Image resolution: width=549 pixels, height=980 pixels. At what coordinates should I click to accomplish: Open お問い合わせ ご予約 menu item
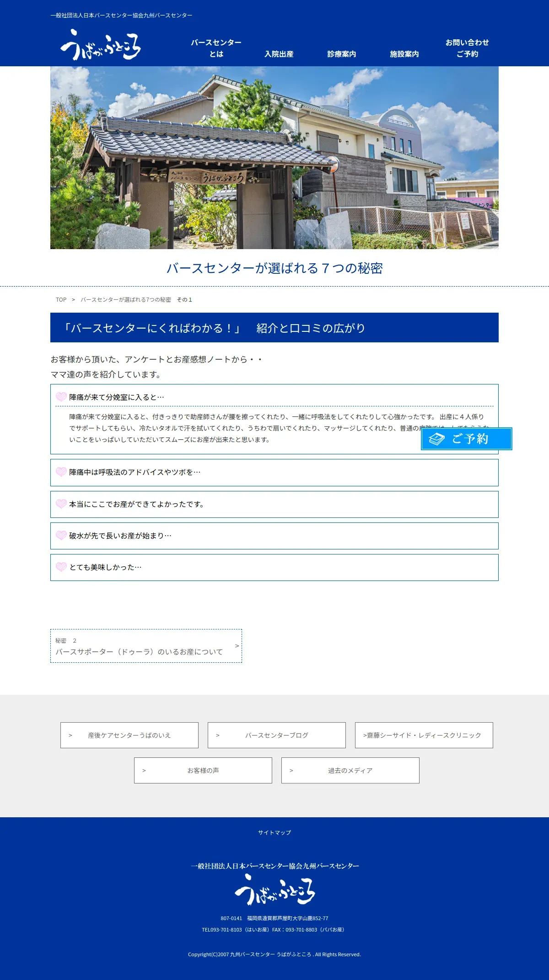click(x=467, y=48)
